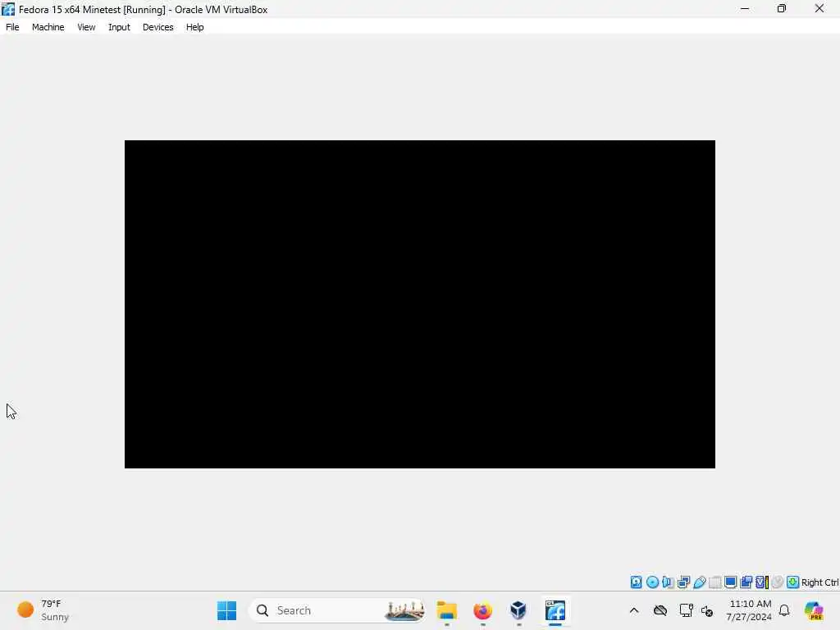
Task: Open the notifications bell
Action: point(784,610)
